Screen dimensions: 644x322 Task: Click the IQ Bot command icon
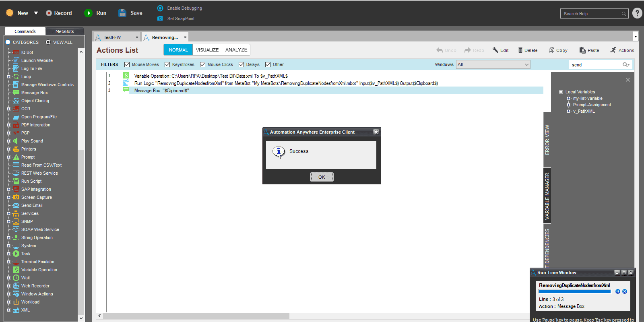pos(16,52)
